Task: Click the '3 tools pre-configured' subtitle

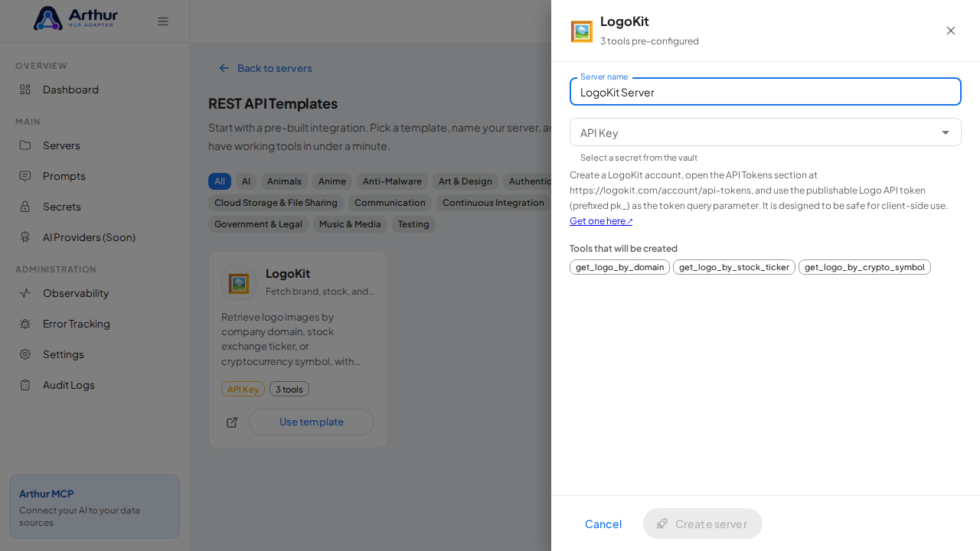Action: tap(649, 41)
